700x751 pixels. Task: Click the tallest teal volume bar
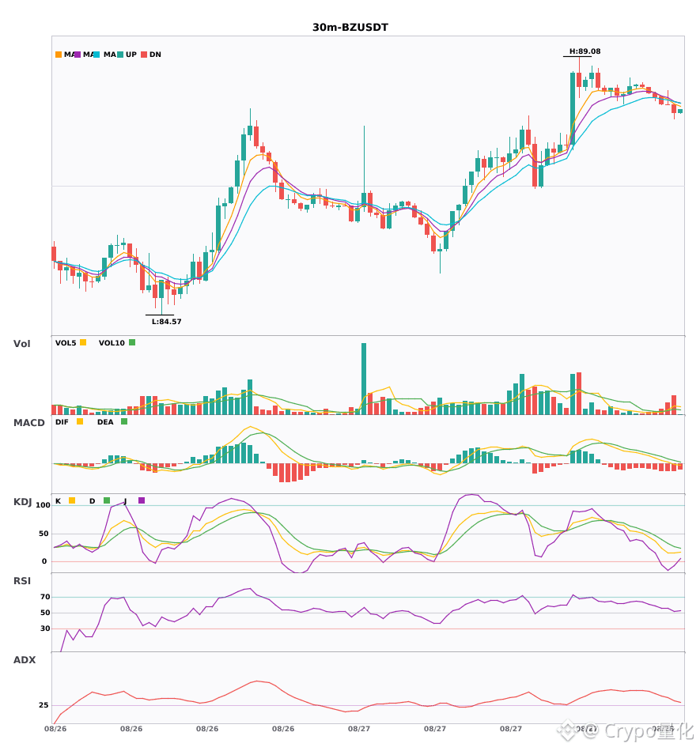pyautogui.click(x=364, y=379)
